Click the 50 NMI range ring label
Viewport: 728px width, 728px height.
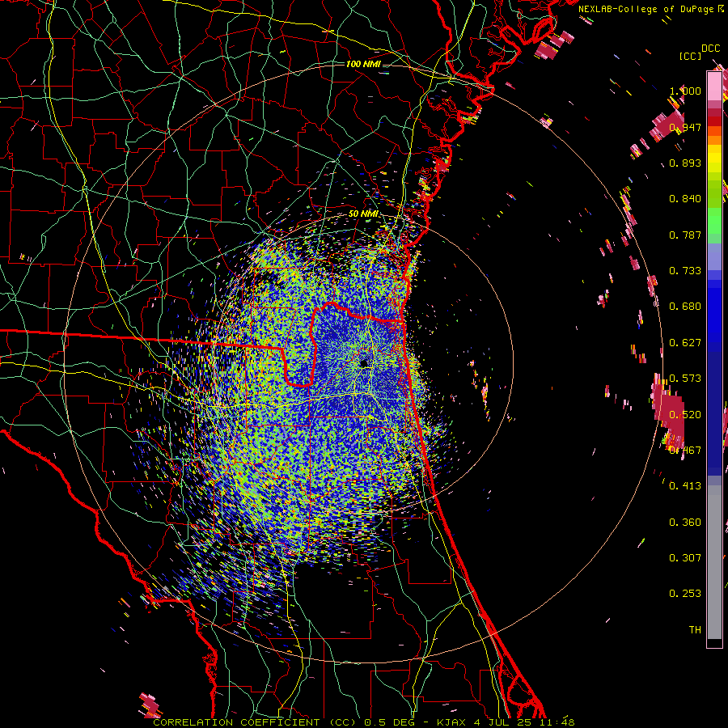point(363,214)
